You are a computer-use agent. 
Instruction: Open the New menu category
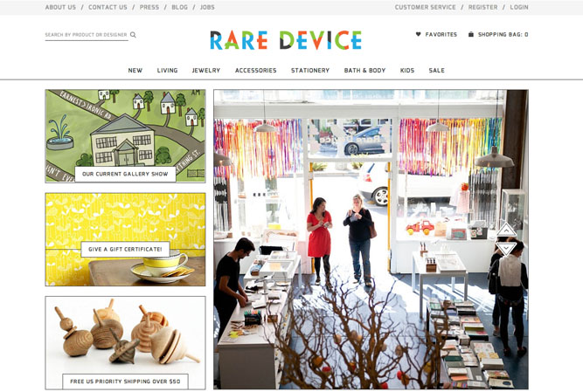[135, 70]
